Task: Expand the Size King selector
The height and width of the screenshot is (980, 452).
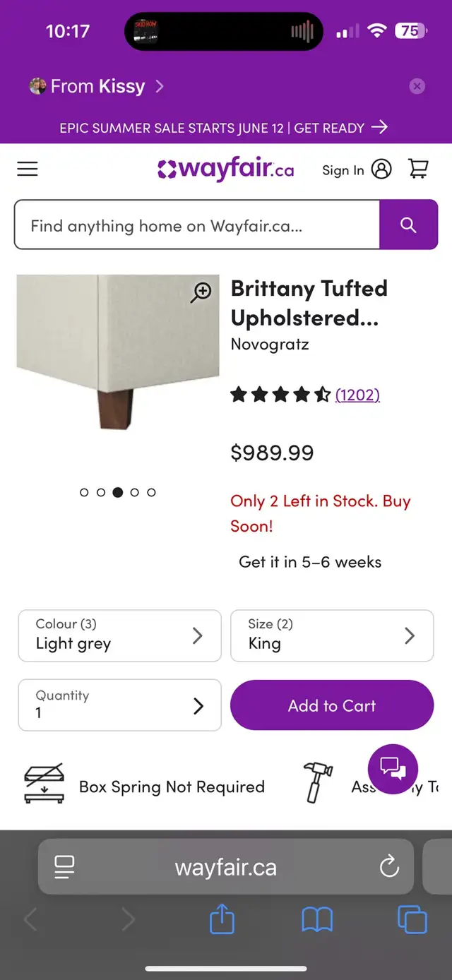Action: (x=332, y=635)
